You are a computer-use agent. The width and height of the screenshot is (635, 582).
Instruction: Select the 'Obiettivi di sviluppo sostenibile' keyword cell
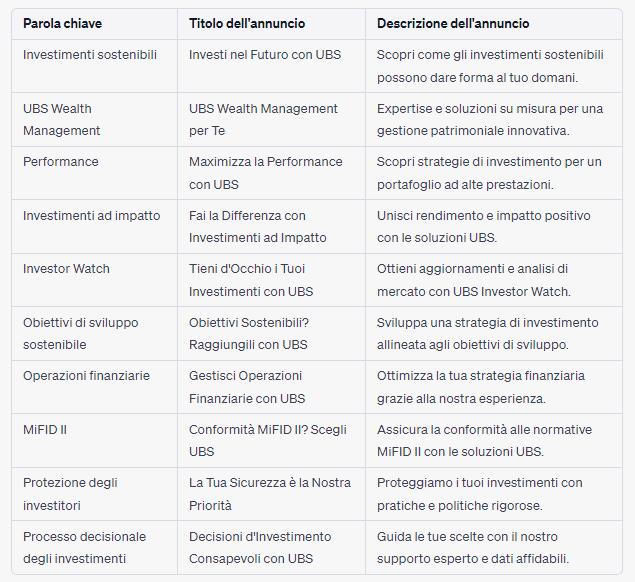click(80, 333)
